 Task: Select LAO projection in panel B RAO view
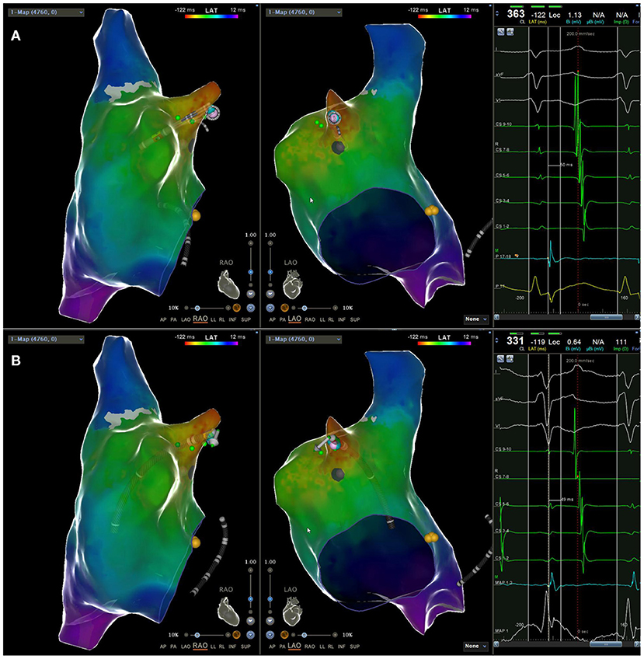(x=186, y=647)
